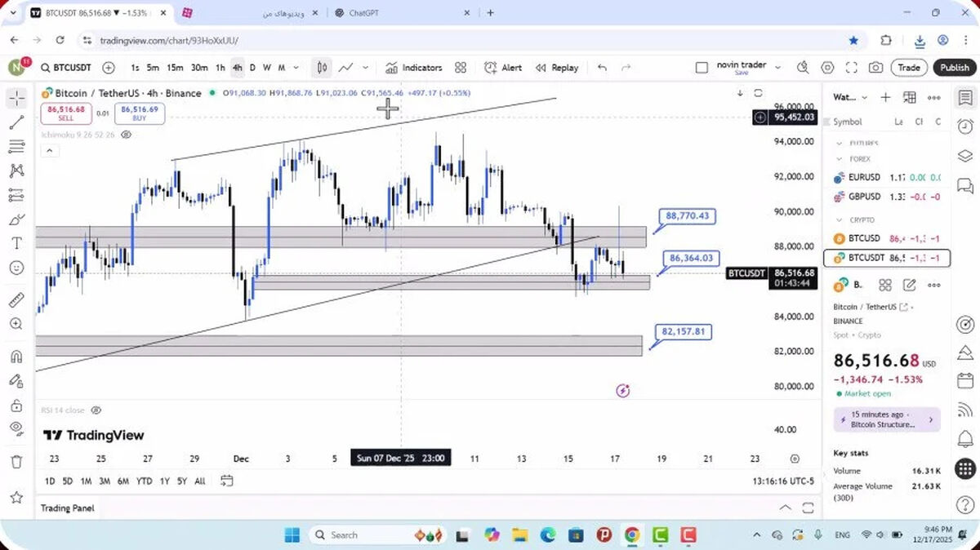Take a chart snapshot with camera icon
Screen dimensions: 980x550
[x=875, y=68]
